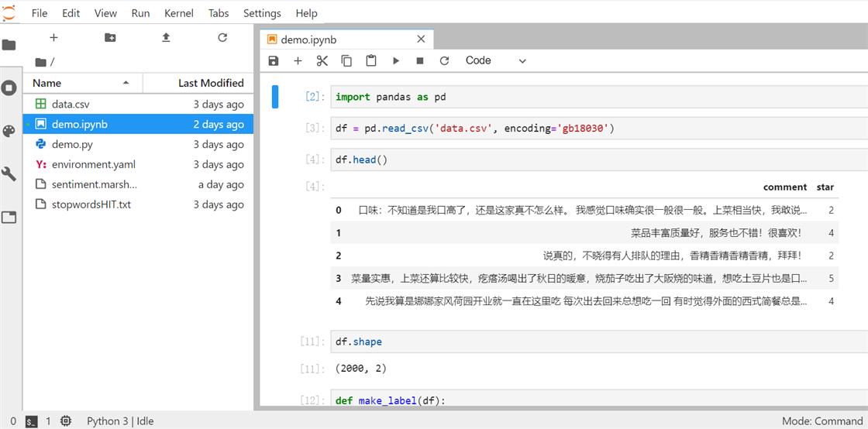Restart the kernel with the circular arrow icon
The image size is (868, 429).
tap(444, 60)
